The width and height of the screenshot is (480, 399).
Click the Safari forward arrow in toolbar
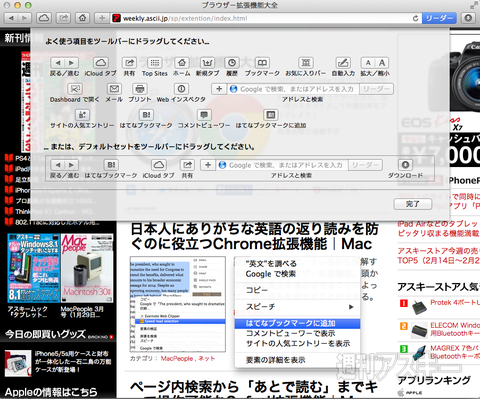(x=24, y=18)
